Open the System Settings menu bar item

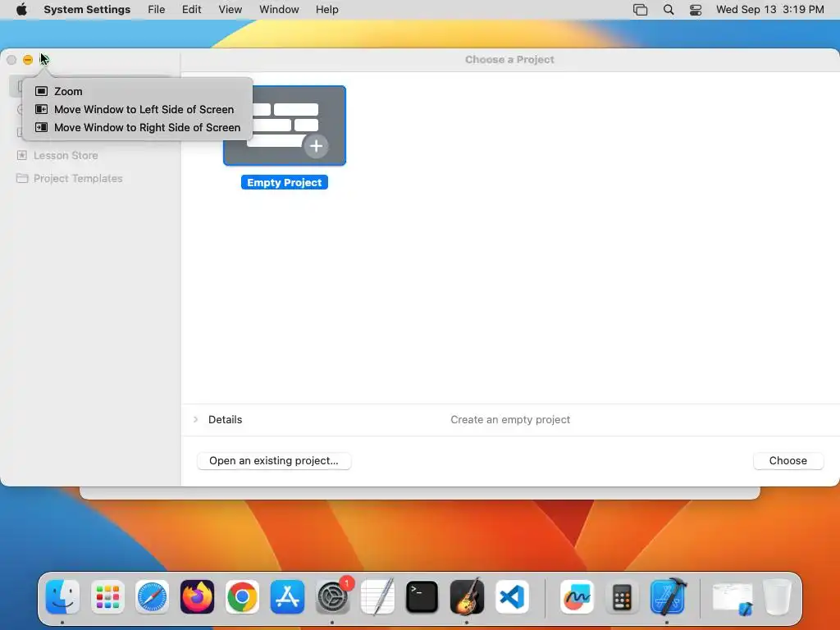(x=87, y=10)
